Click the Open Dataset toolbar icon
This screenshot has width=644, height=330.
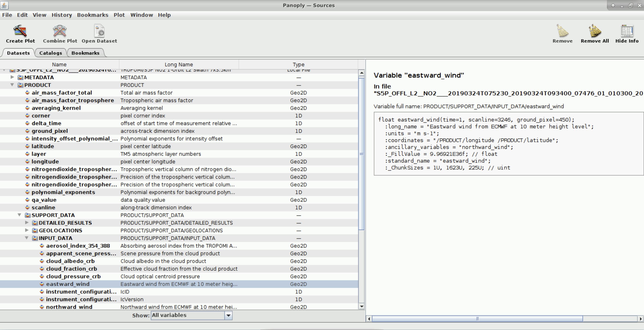[99, 31]
